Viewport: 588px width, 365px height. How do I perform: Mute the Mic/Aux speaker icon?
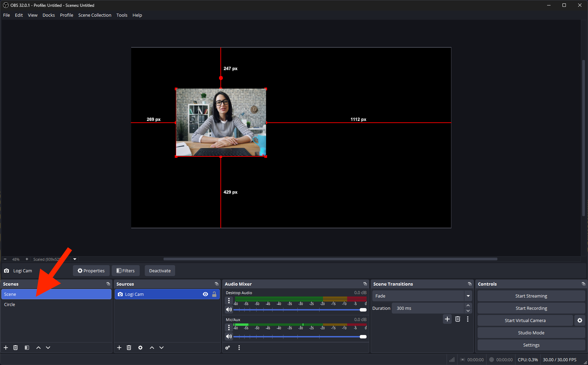pos(229,336)
